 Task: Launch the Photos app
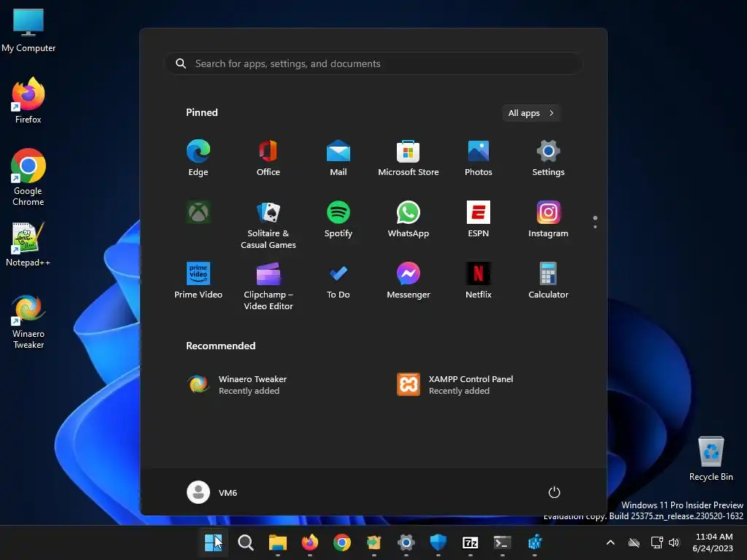click(x=479, y=158)
